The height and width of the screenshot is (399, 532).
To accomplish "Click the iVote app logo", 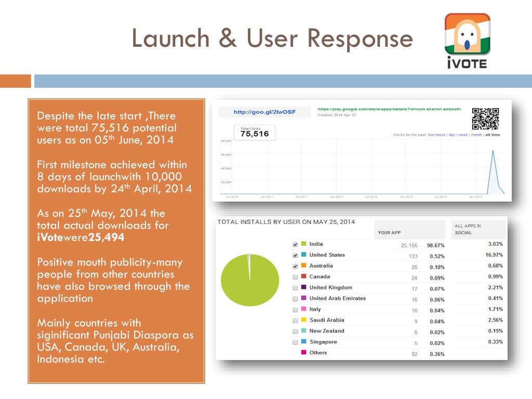I will (x=467, y=41).
